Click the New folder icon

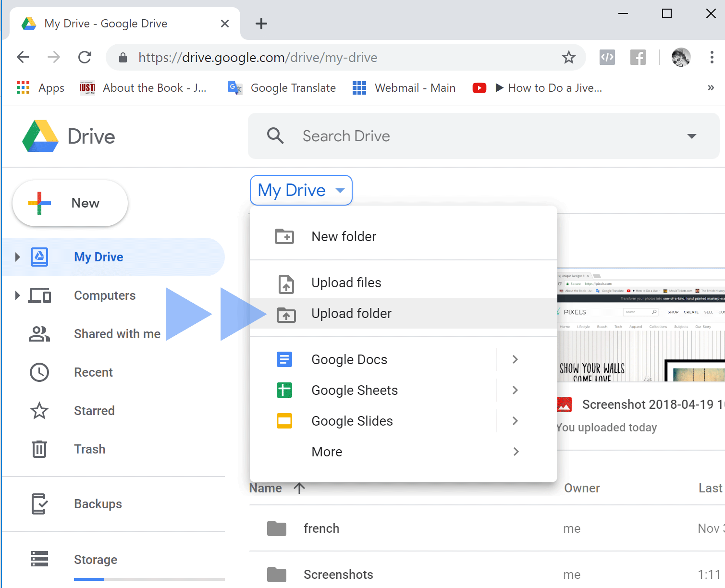[x=284, y=236]
